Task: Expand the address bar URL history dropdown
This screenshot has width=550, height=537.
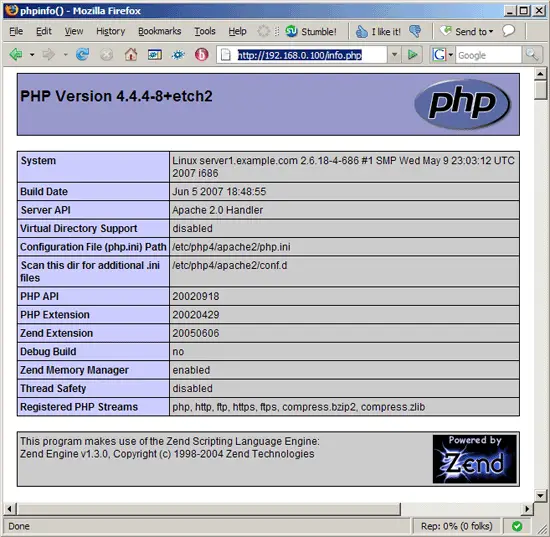Action: [395, 55]
